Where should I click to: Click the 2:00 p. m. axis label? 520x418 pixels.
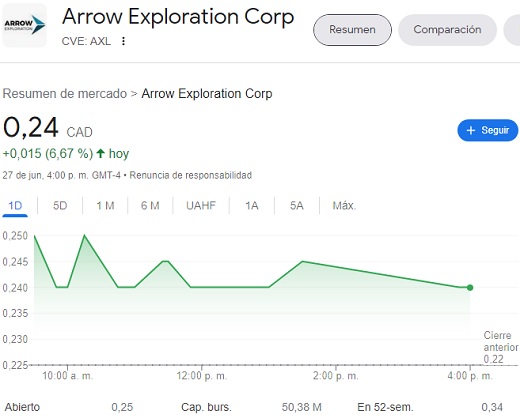(x=336, y=376)
